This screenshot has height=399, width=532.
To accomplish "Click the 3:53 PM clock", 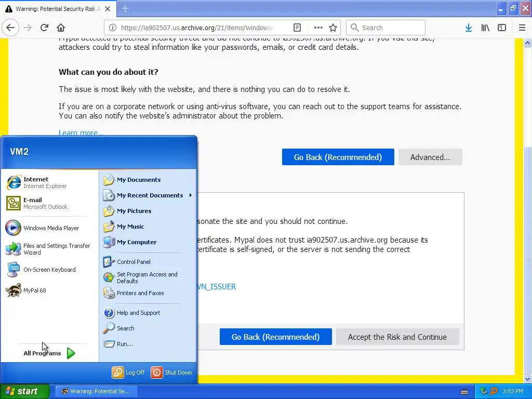I will [x=513, y=391].
